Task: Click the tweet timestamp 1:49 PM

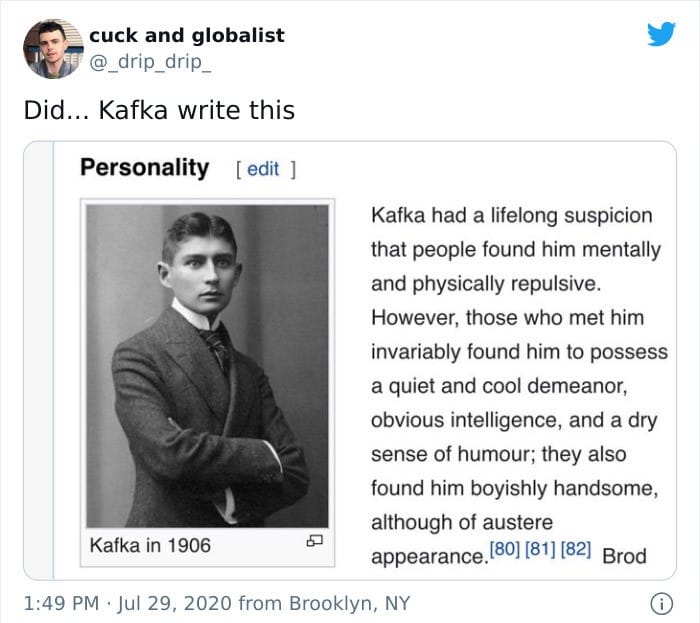Action: click(x=61, y=603)
